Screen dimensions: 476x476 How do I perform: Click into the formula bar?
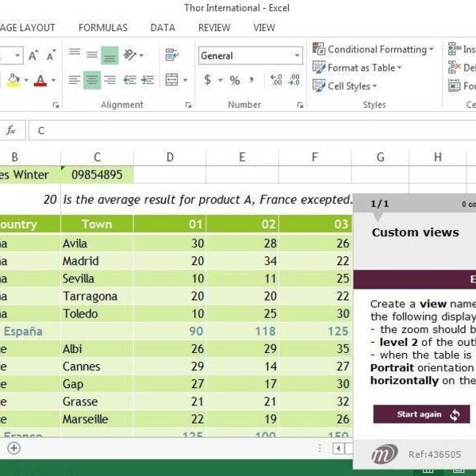[252, 131]
